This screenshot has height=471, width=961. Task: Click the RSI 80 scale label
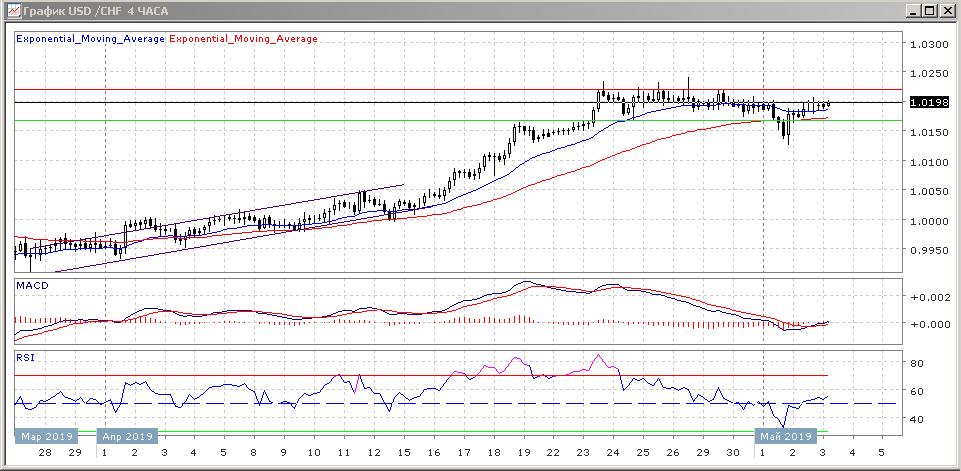point(917,363)
